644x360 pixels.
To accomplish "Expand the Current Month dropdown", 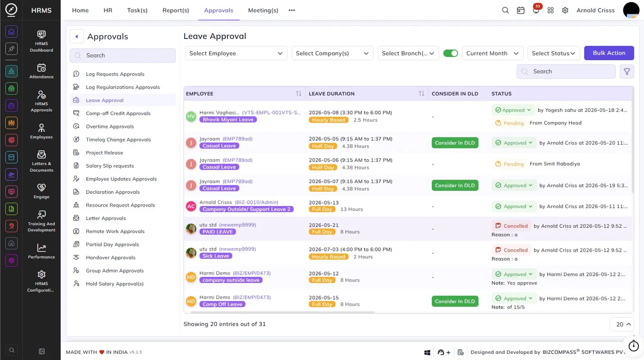I will tap(493, 53).
